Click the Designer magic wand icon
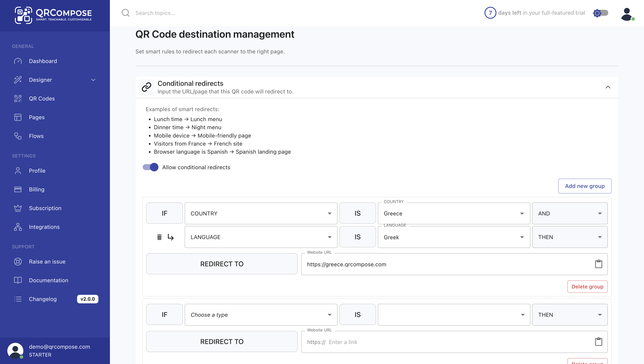Viewport: 644px width, 364px height. click(x=18, y=80)
